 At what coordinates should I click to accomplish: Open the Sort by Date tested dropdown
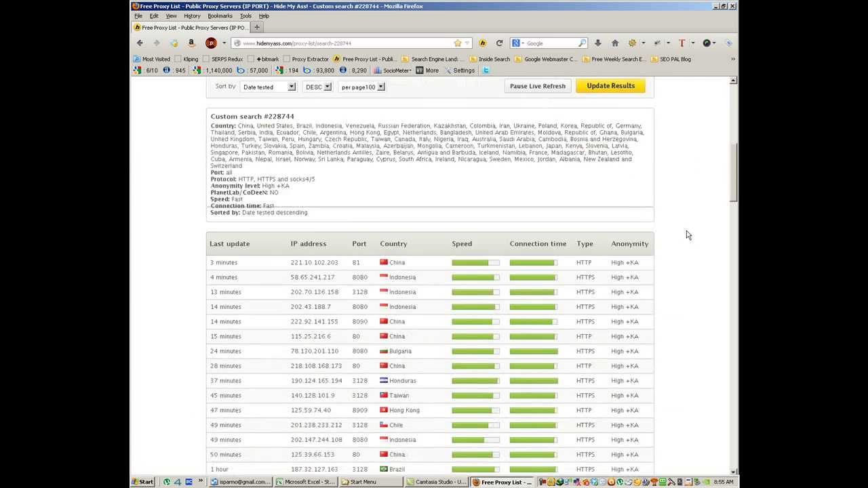[268, 87]
